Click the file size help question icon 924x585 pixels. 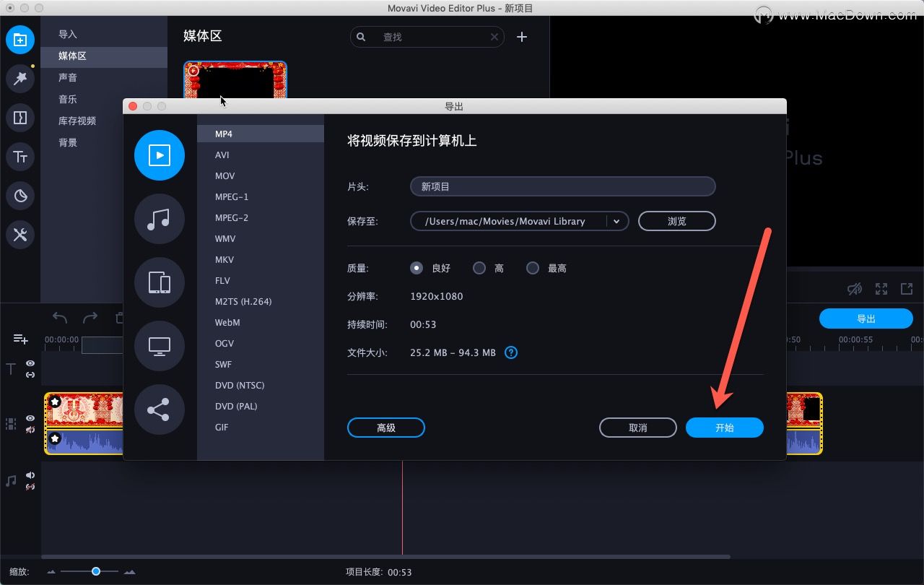[511, 352]
